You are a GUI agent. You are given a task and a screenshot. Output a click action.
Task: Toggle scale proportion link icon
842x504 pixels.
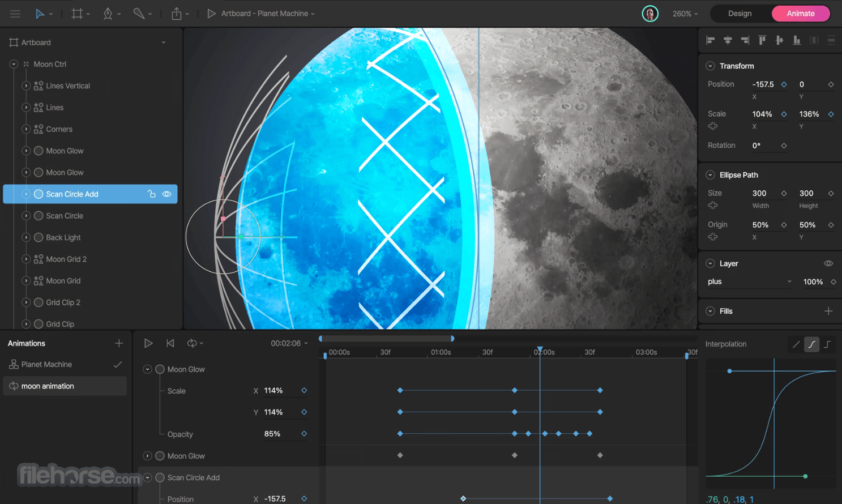tap(713, 126)
